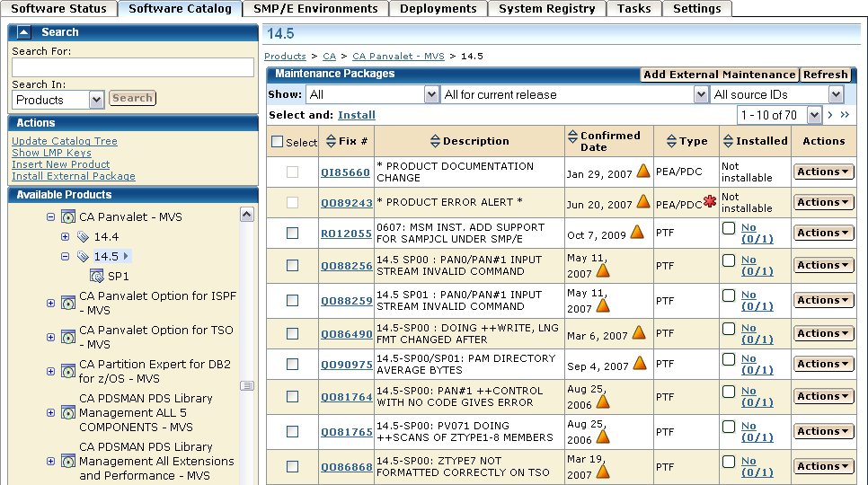Viewport: 868px width, 485px height.
Task: Click the sort arrows on the Description column
Action: coord(436,141)
